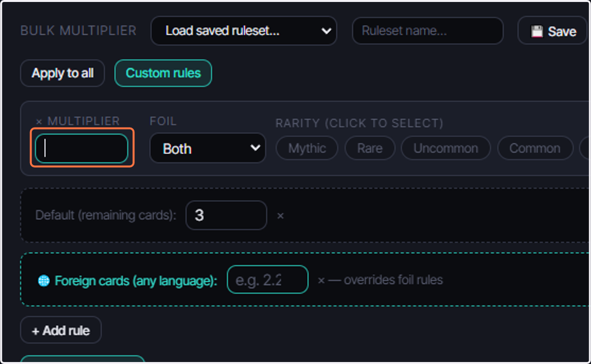Viewport: 591px width, 364px height.
Task: Toggle the Rare rarity chip
Action: 370,148
